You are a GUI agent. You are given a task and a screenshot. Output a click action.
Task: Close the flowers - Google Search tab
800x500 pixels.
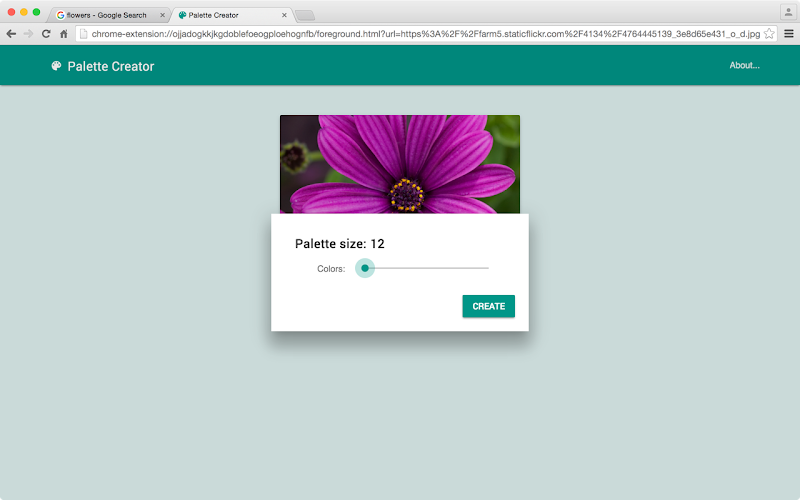click(162, 15)
